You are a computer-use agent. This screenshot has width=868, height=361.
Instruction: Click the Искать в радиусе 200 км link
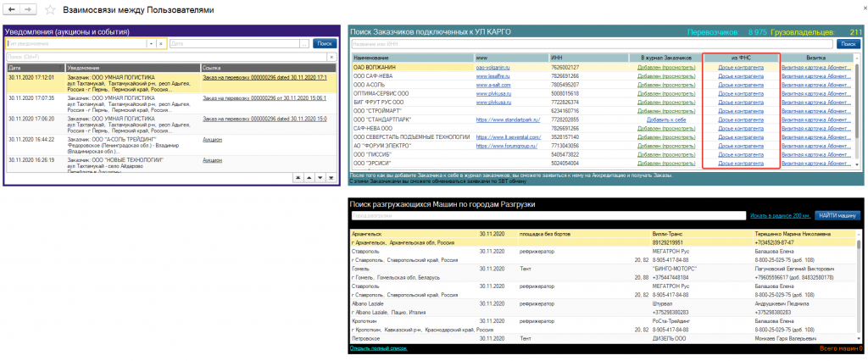(x=781, y=215)
